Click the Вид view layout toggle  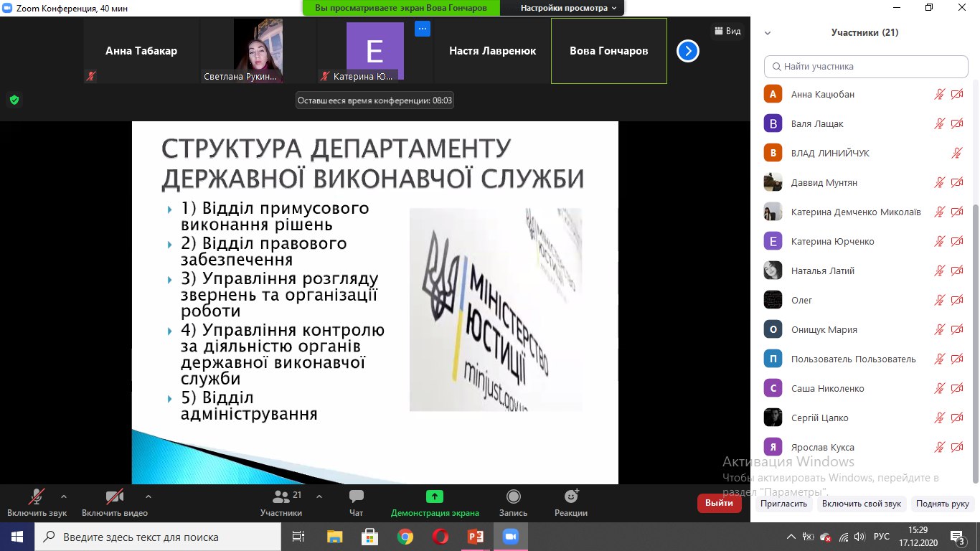(727, 32)
